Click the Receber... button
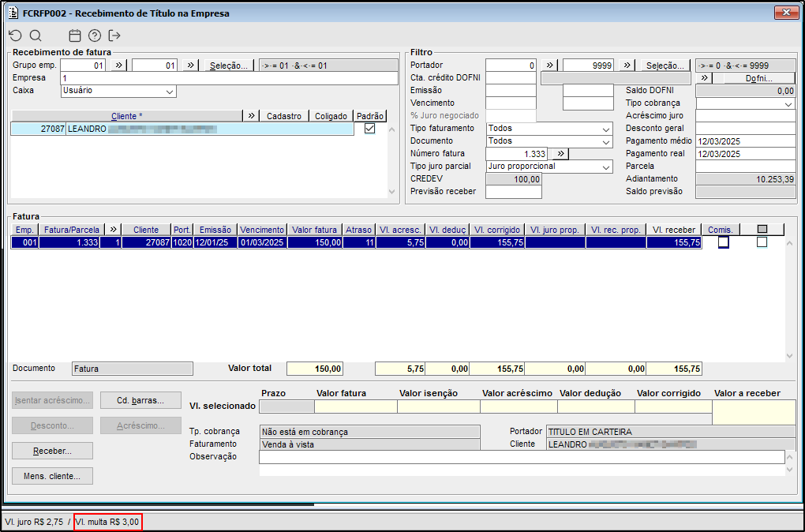Image resolution: width=805 pixels, height=532 pixels. [x=52, y=451]
